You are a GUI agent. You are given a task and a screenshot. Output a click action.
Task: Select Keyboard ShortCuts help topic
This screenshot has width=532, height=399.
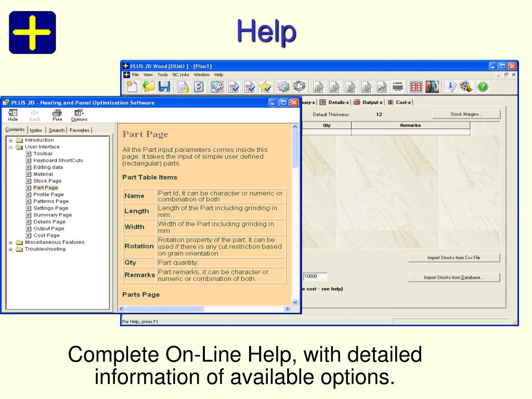tap(58, 160)
